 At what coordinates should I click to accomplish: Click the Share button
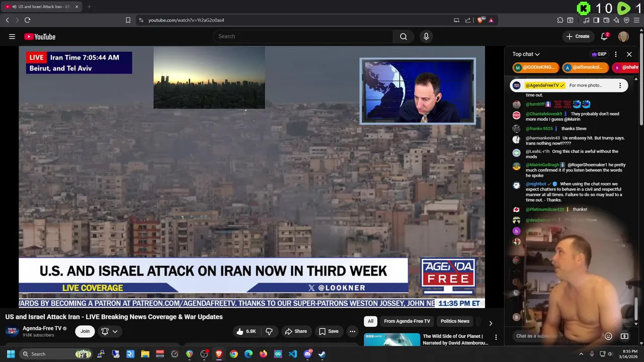296,331
